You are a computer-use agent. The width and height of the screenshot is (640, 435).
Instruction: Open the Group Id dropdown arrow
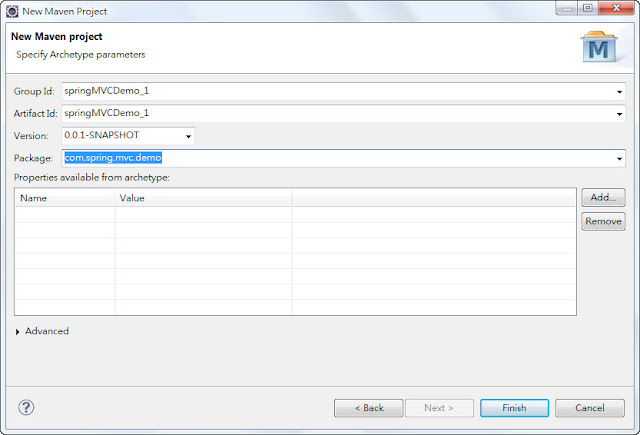[x=619, y=92]
